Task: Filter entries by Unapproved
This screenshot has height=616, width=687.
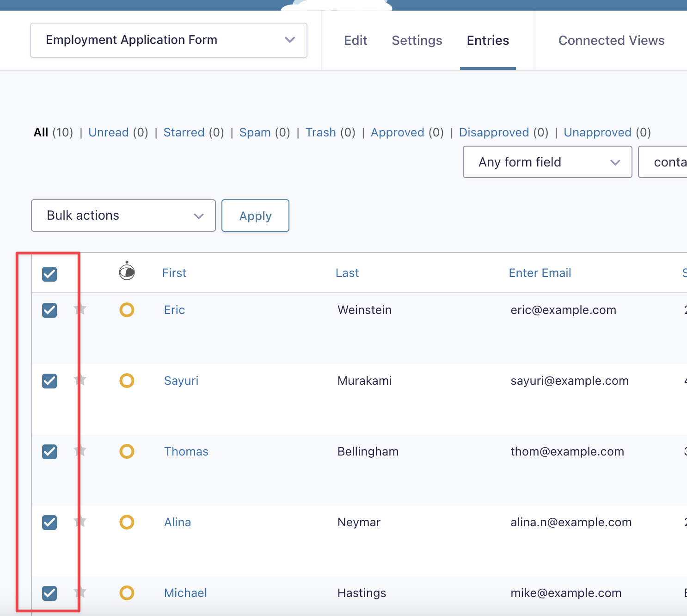Action: pyautogui.click(x=597, y=133)
